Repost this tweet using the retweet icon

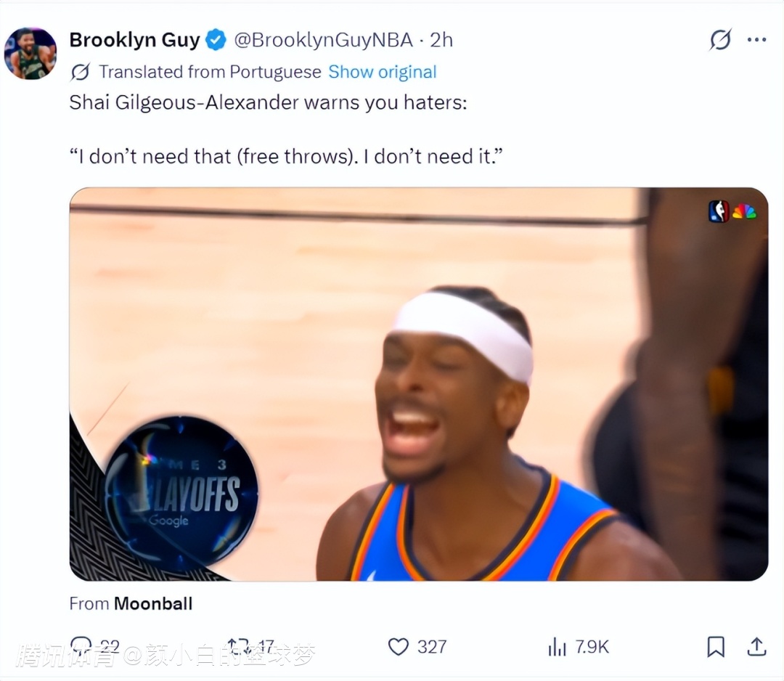tap(238, 646)
